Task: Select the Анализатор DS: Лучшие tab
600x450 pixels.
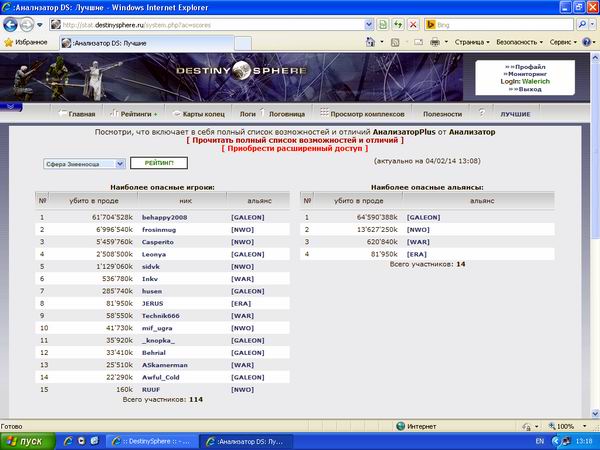Action: click(x=147, y=43)
